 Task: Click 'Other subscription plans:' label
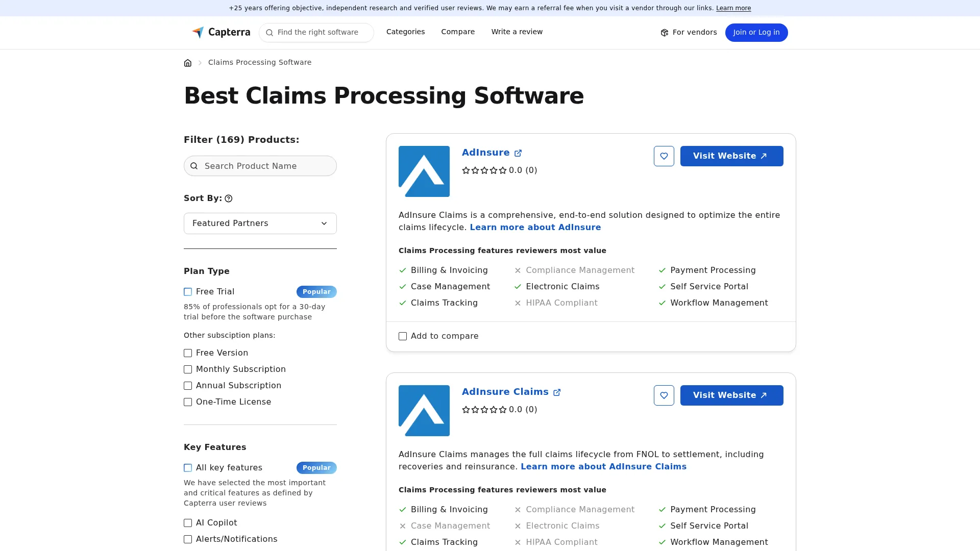pyautogui.click(x=229, y=336)
